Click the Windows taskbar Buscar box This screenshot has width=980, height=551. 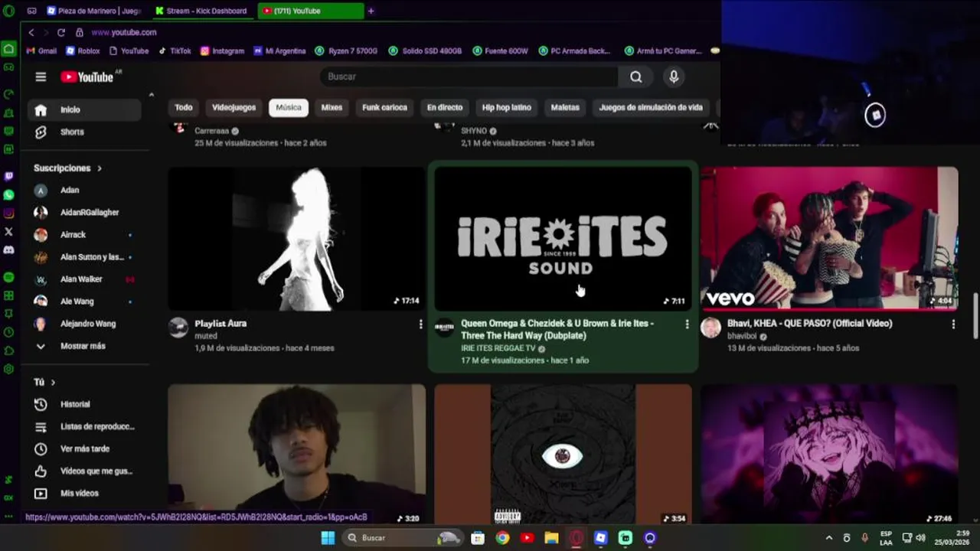[x=402, y=538]
